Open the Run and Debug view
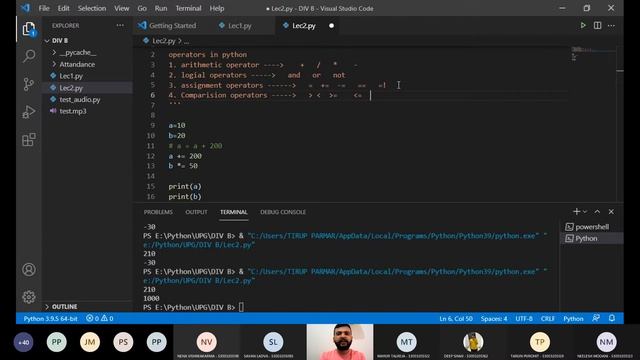 29,112
